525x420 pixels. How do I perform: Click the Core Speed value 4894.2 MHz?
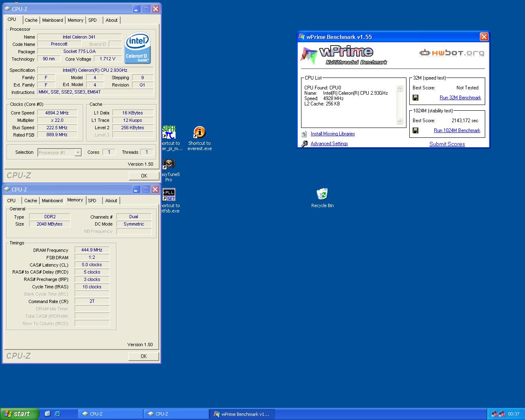point(57,113)
